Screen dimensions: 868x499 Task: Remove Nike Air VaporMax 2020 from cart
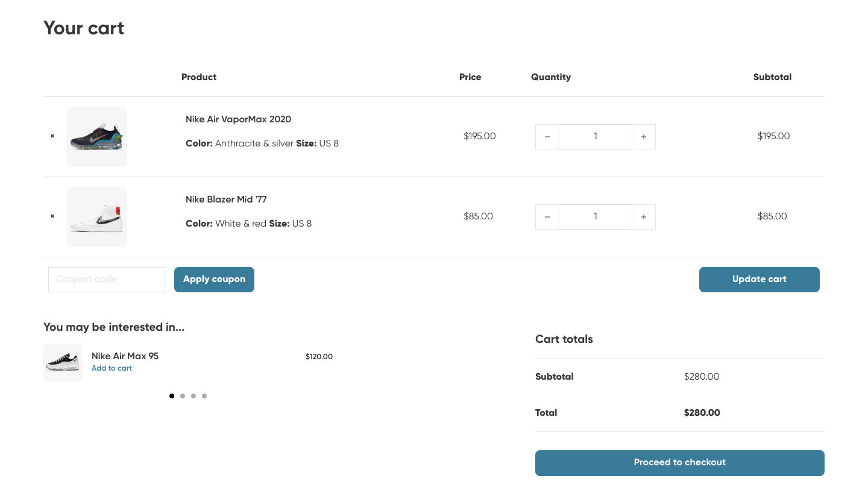tap(52, 136)
